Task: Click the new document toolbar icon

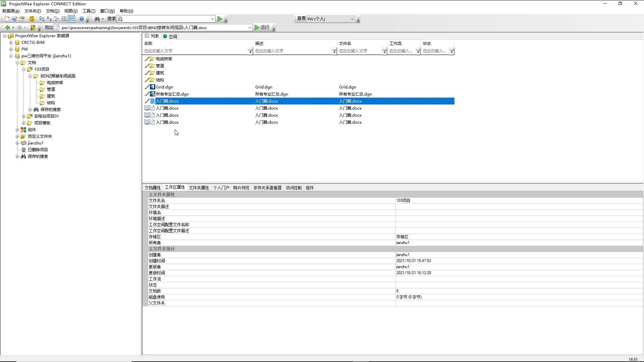Action: coord(6,19)
